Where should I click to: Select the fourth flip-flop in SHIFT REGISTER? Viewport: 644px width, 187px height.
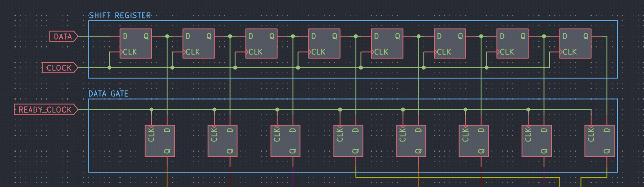pyautogui.click(x=324, y=44)
